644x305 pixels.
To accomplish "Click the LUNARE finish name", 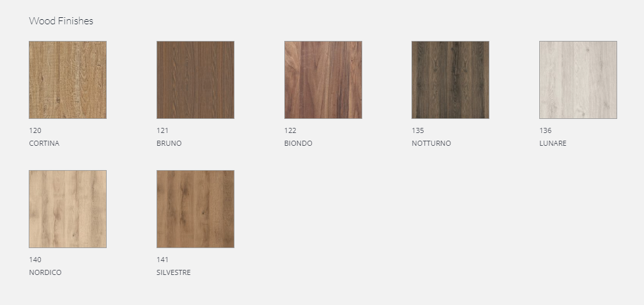I will pos(553,143).
